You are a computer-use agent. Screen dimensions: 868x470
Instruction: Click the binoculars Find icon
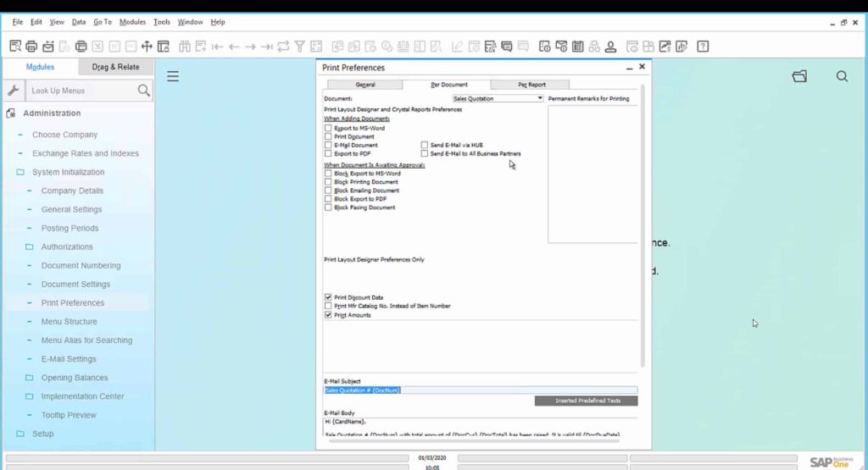coord(184,47)
